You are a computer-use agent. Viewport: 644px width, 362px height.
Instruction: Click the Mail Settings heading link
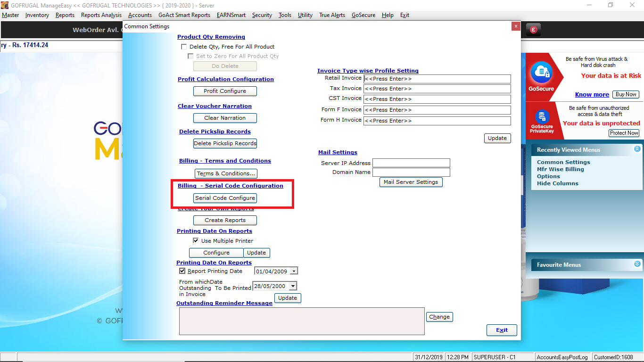point(338,152)
